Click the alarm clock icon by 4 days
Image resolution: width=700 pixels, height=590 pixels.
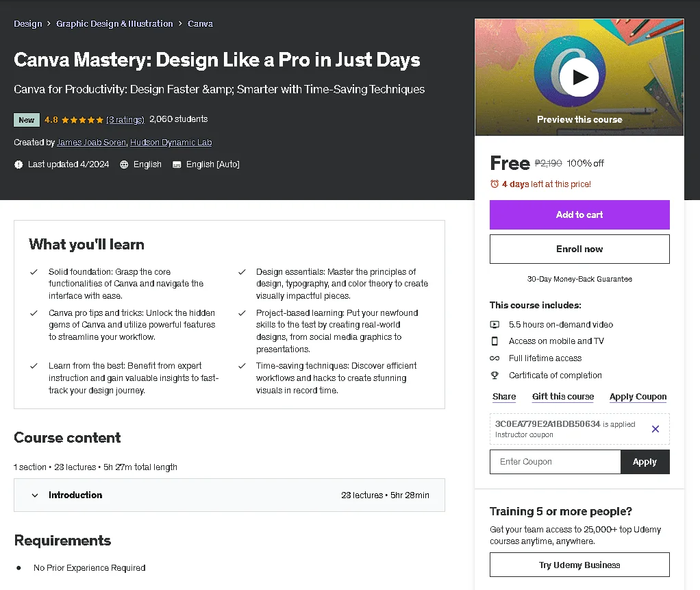point(495,184)
